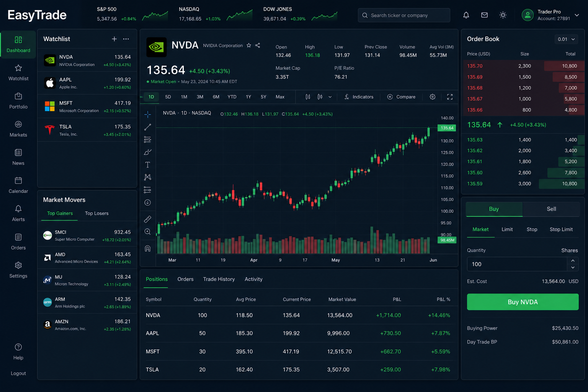Select the 1M time range

(x=184, y=97)
